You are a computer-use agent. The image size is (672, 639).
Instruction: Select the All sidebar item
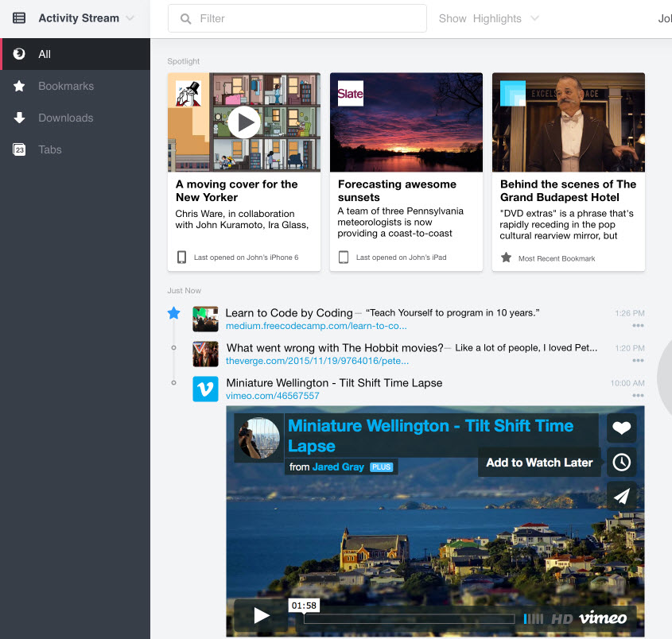tap(75, 54)
